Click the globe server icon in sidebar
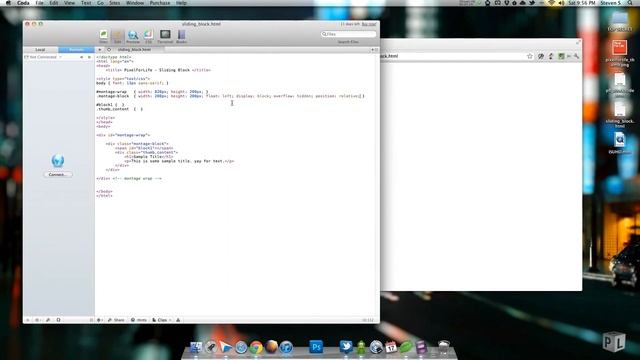 pos(58,160)
